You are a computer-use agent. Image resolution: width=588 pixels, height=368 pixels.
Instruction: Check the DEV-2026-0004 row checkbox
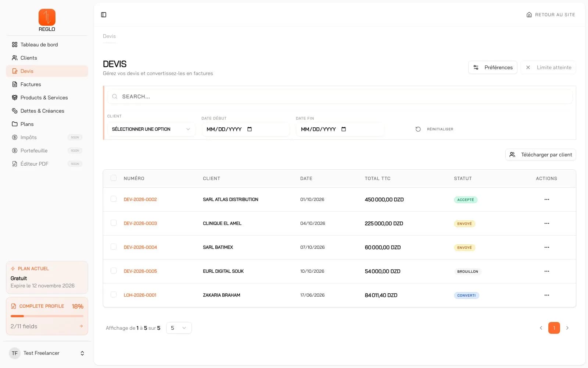pyautogui.click(x=114, y=247)
